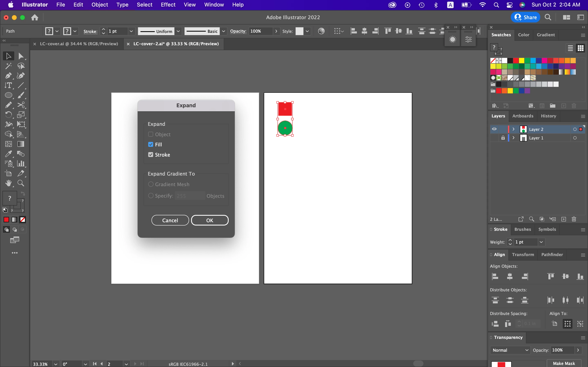Image resolution: width=588 pixels, height=367 pixels.
Task: Delete selection with Layers trash icon
Action: [574, 219]
